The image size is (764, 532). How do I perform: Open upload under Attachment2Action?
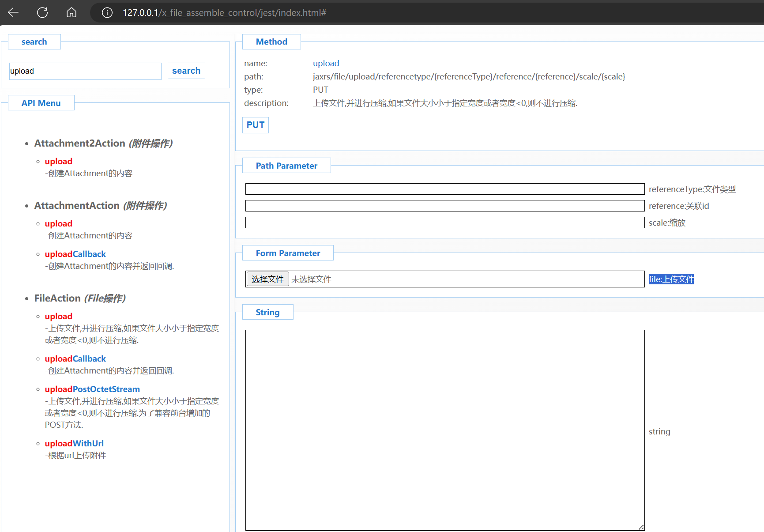(58, 162)
